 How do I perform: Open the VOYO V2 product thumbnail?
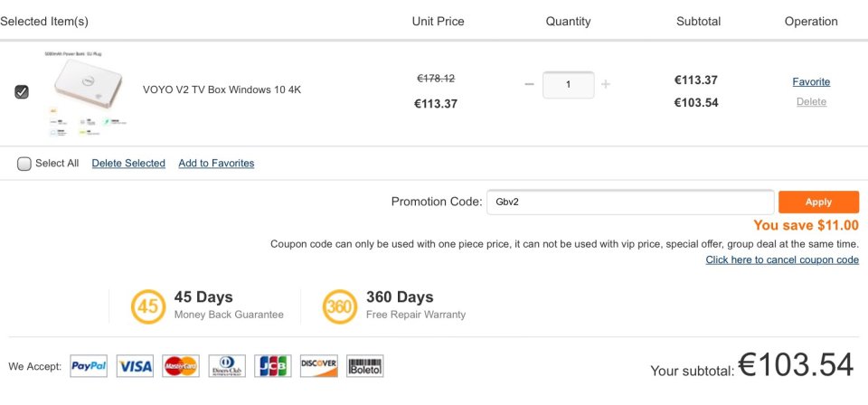(x=85, y=93)
